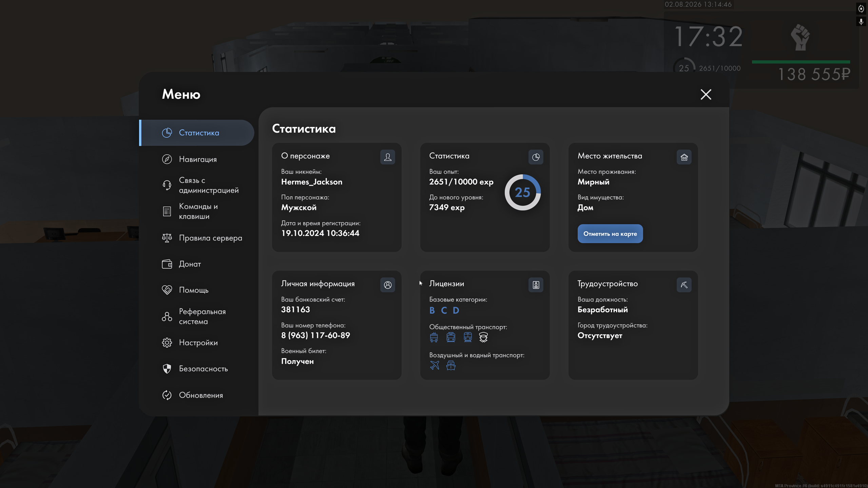Click the pickaxe icon in Трудоустройство card
Viewport: 868px width, 488px height.
pos(684,285)
